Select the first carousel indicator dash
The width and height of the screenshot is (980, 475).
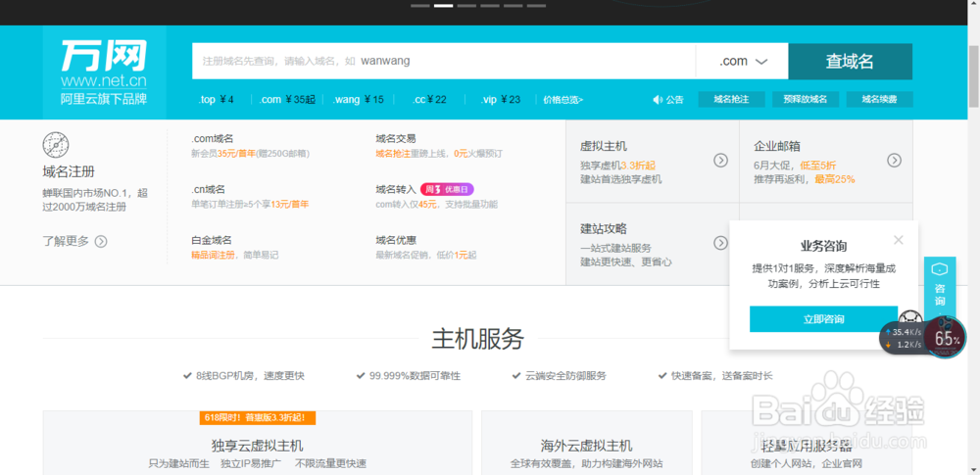point(420,6)
